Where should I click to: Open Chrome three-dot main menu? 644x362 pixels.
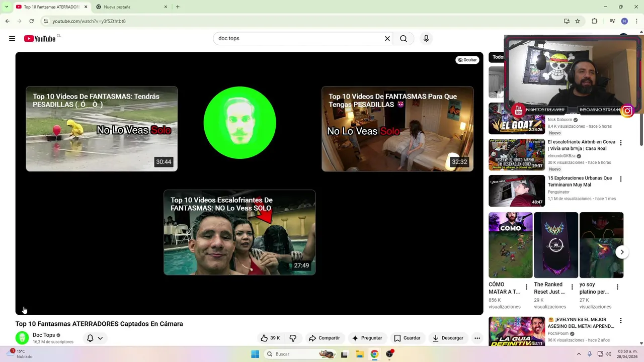coord(637,21)
